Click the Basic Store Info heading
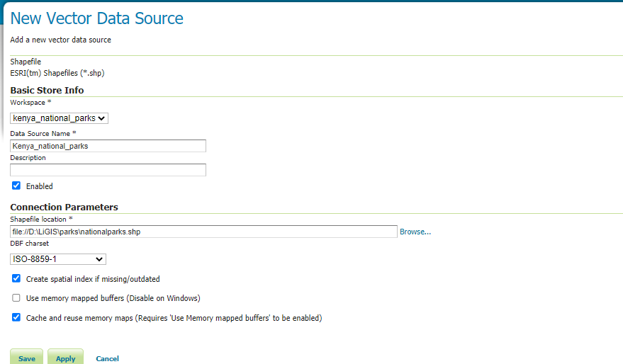Image resolution: width=623 pixels, height=364 pixels. (47, 90)
